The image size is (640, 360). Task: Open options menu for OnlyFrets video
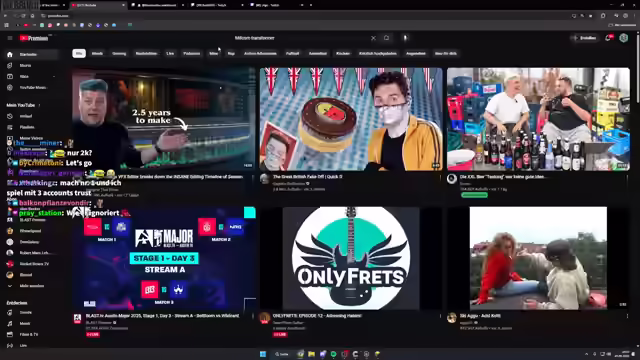click(x=440, y=316)
